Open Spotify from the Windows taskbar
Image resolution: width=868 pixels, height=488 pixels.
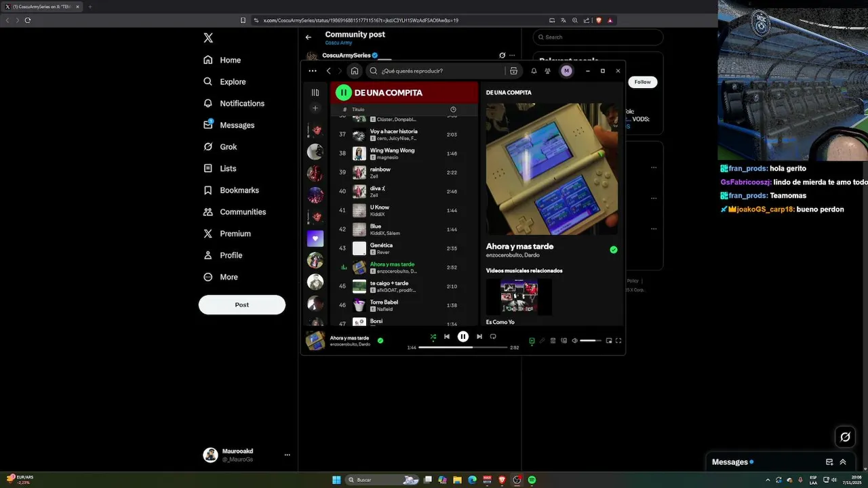click(x=532, y=480)
